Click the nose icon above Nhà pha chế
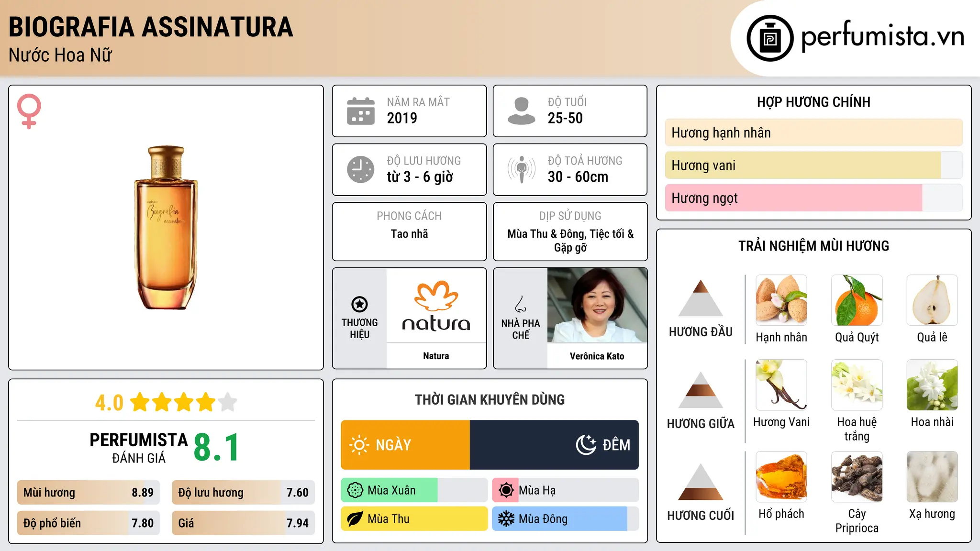Viewport: 980px width, 551px height. (521, 304)
